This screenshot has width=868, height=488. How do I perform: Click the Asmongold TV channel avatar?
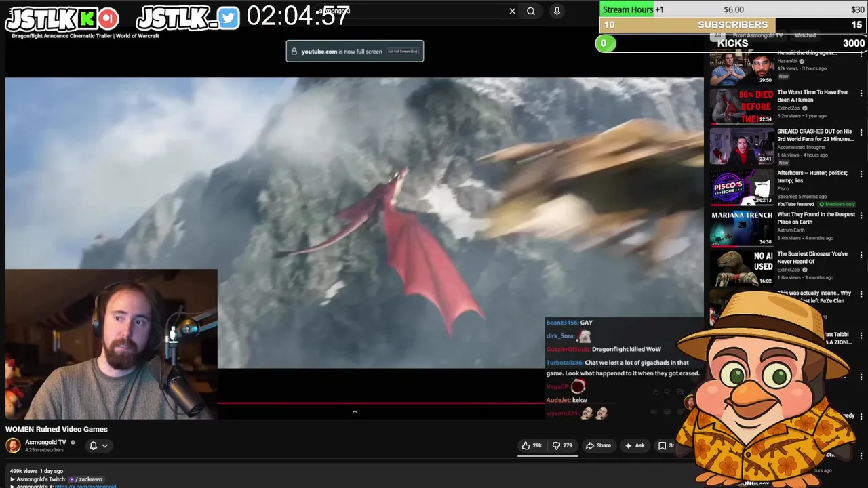pos(13,445)
